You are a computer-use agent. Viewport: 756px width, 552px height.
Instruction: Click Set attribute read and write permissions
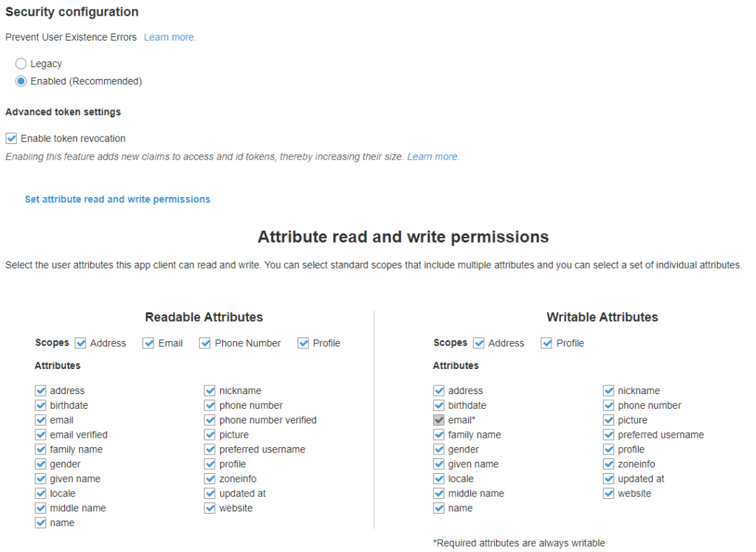coord(117,199)
